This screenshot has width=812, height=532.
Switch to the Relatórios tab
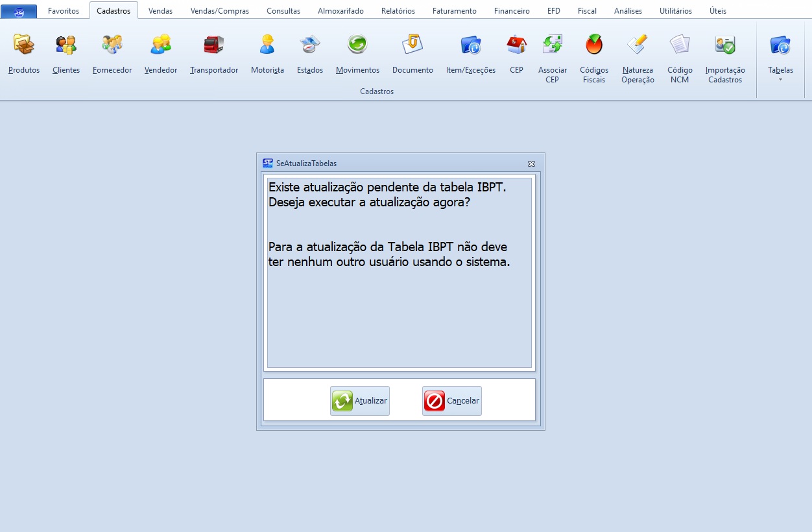pyautogui.click(x=398, y=11)
